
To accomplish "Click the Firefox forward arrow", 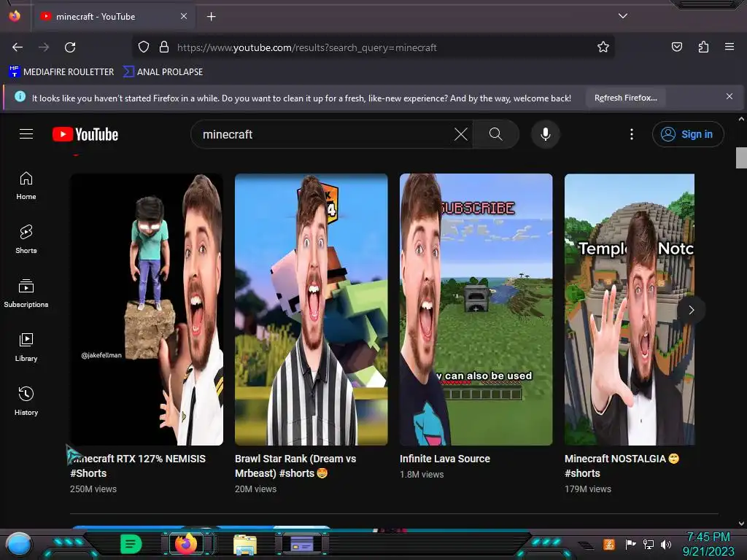I will click(x=44, y=47).
